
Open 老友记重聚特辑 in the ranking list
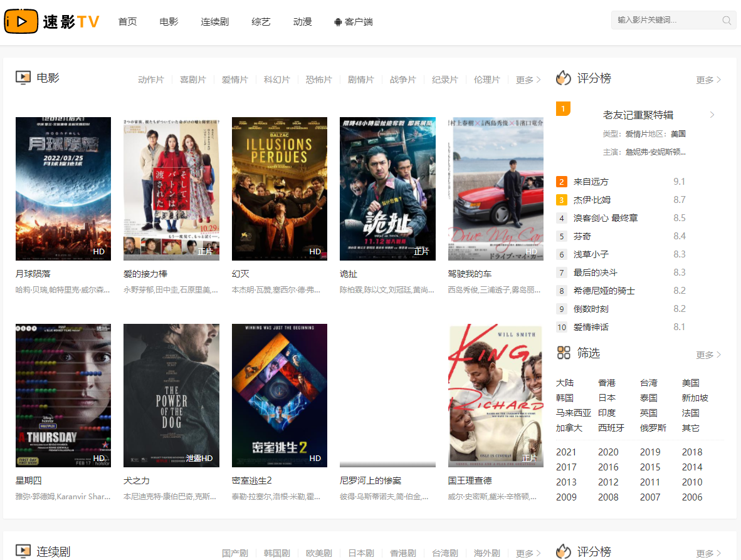(638, 115)
